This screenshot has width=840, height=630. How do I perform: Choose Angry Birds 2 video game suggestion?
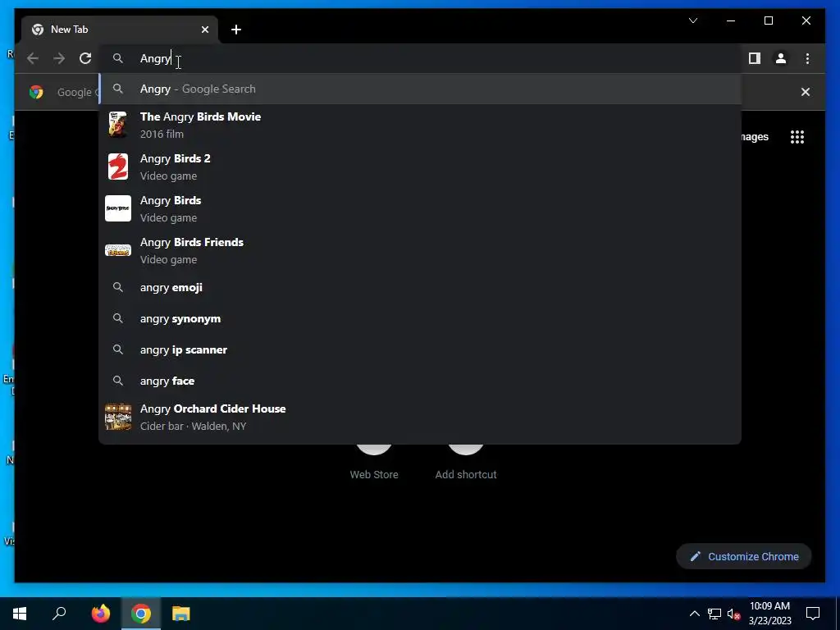pos(420,167)
